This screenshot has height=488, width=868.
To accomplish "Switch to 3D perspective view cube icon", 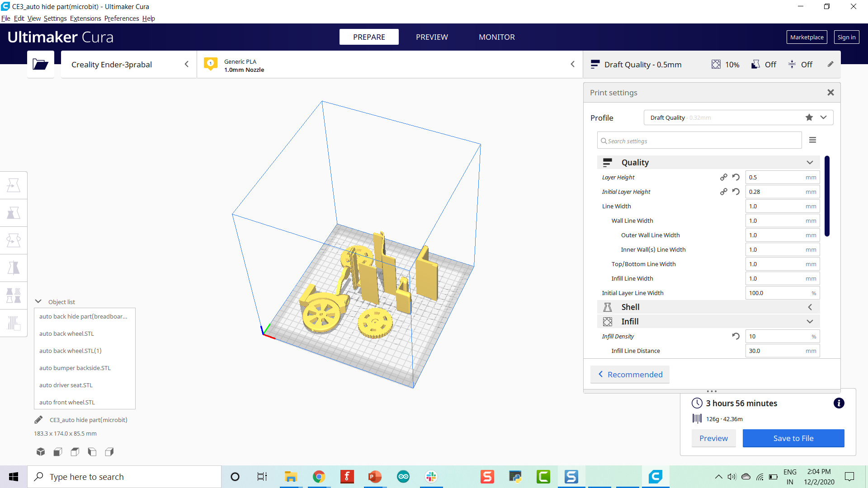I will pos(41,451).
